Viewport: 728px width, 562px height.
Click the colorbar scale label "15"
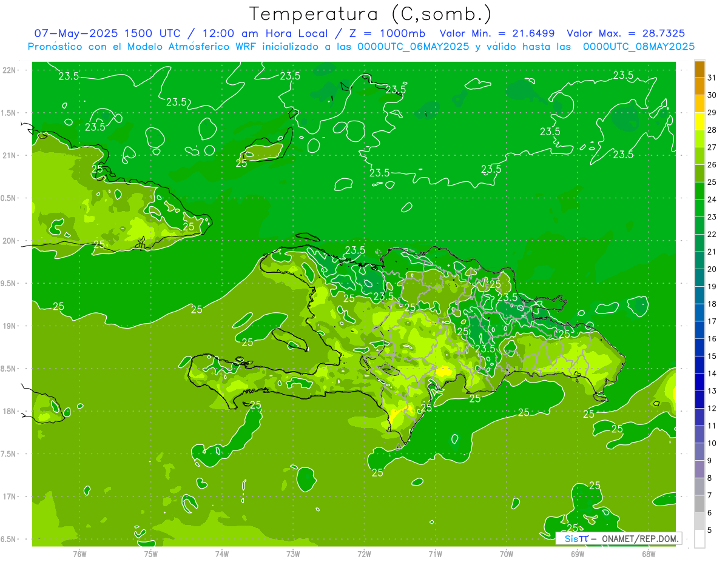click(x=712, y=356)
